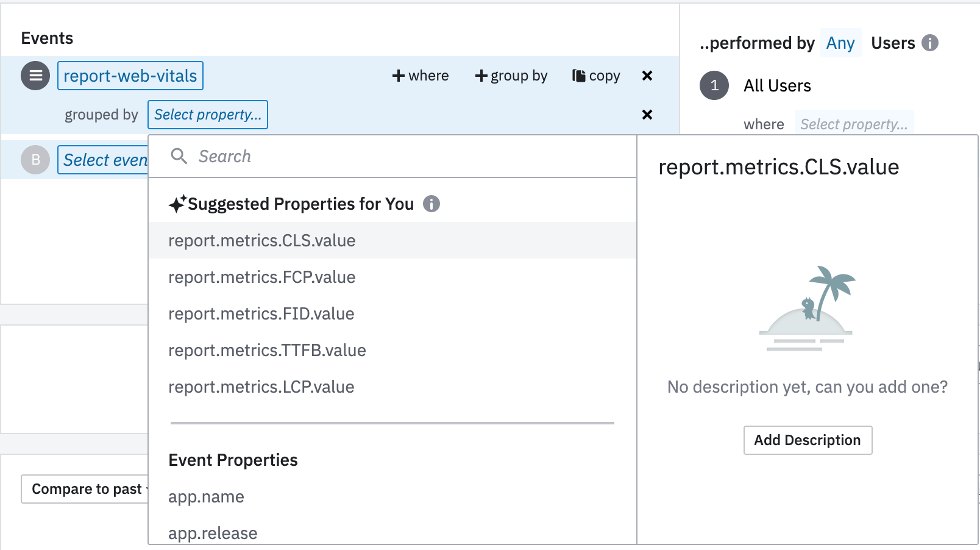Open grouped by Select property dropdown
Image resolution: width=980 pixels, height=550 pixels.
point(207,115)
